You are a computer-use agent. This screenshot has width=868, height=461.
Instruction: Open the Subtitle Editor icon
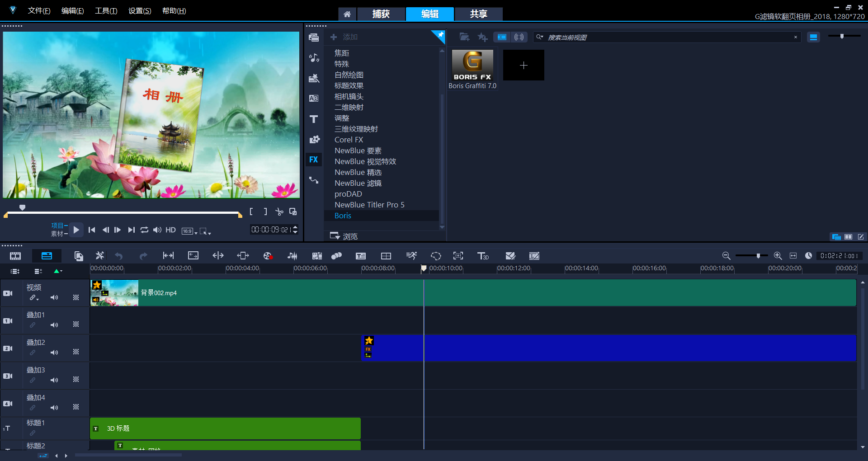(361, 256)
